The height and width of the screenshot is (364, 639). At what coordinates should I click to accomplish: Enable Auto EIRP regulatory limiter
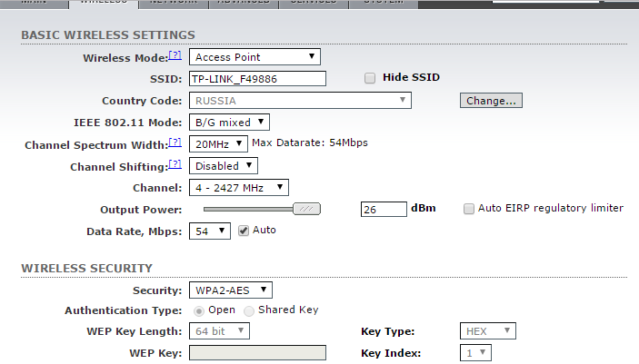(x=469, y=209)
